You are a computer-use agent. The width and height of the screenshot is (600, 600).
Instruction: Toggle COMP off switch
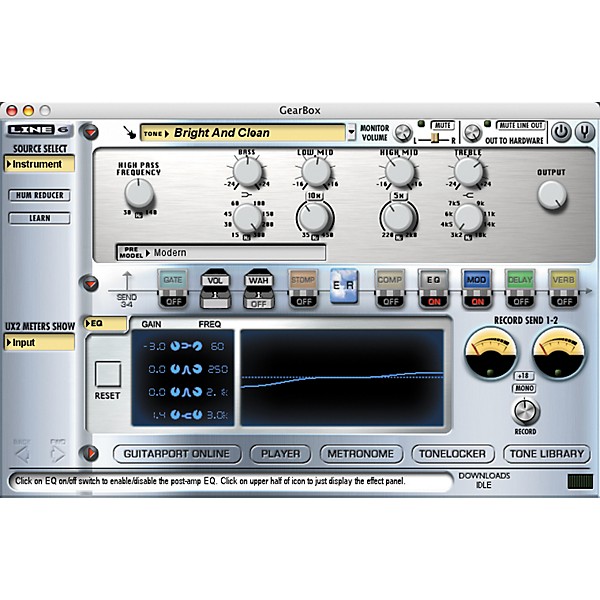tap(390, 302)
